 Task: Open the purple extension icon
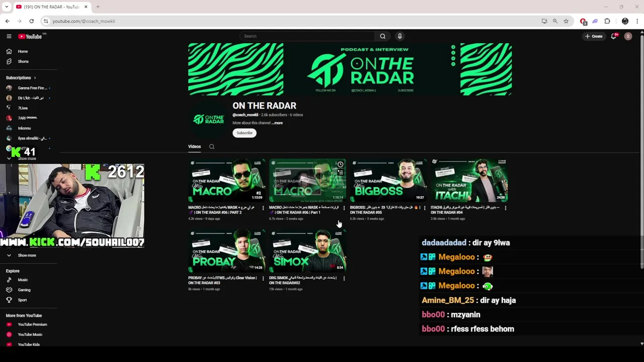[595, 21]
